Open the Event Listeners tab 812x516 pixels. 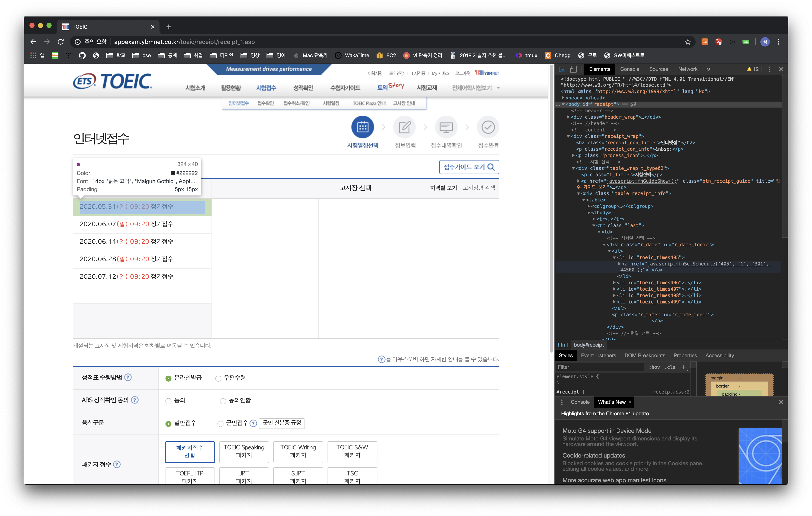click(x=598, y=355)
